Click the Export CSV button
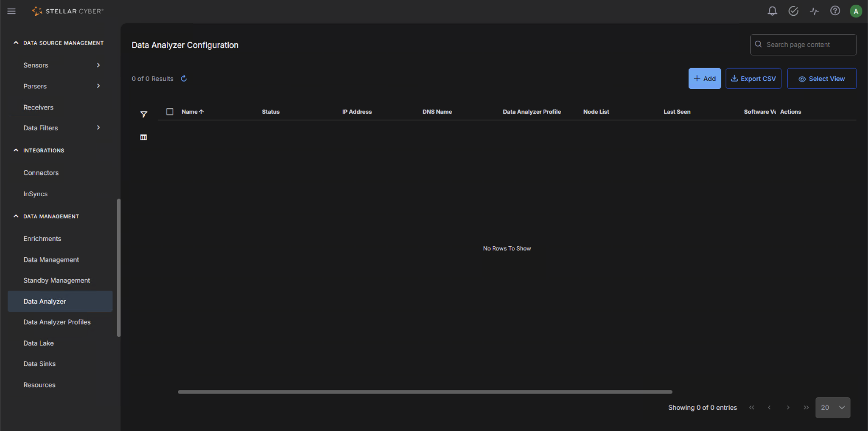The image size is (868, 431). click(753, 79)
